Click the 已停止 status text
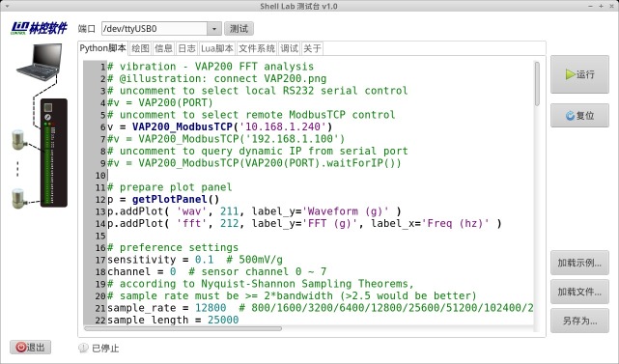This screenshot has width=619, height=364. point(105,349)
